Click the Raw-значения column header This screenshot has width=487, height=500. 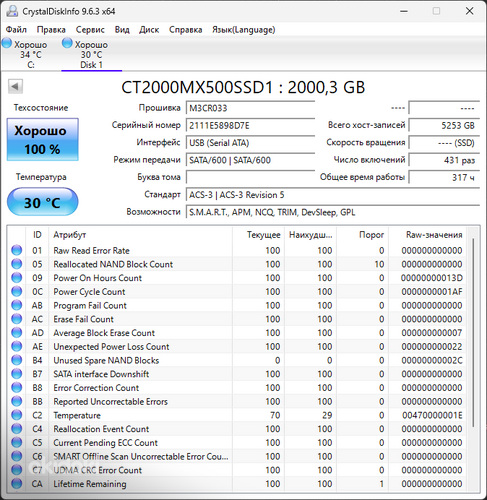(x=428, y=235)
